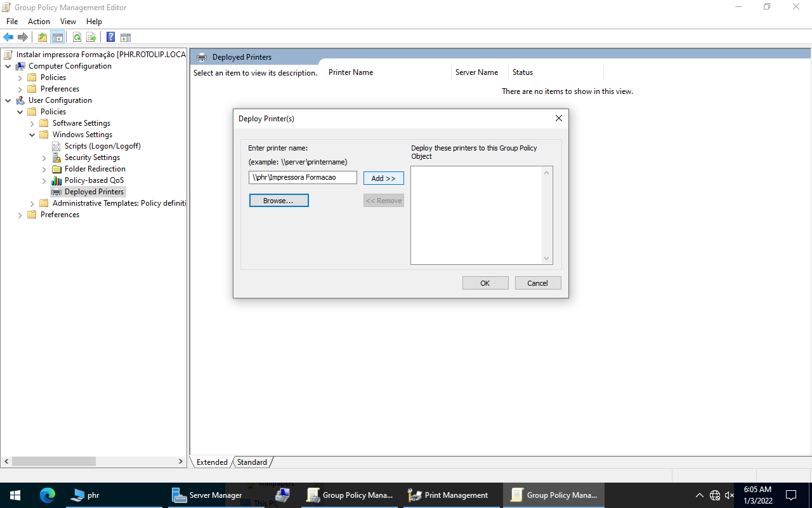Open Server Manager from the taskbar

[207, 495]
